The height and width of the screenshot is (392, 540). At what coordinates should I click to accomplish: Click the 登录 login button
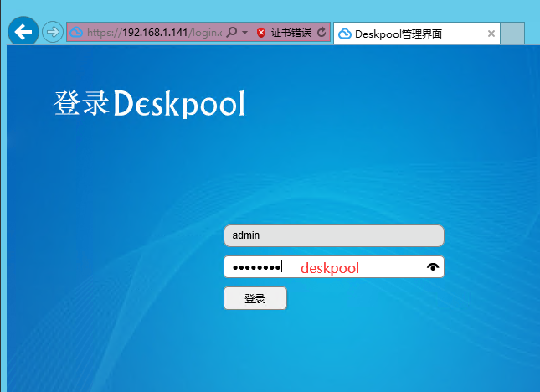pyautogui.click(x=255, y=298)
